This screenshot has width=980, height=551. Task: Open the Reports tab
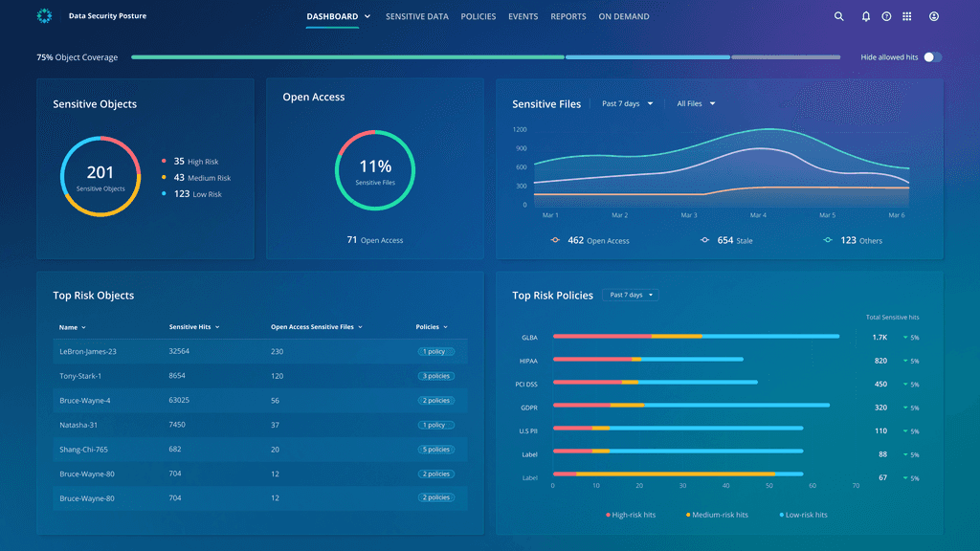[x=568, y=17]
